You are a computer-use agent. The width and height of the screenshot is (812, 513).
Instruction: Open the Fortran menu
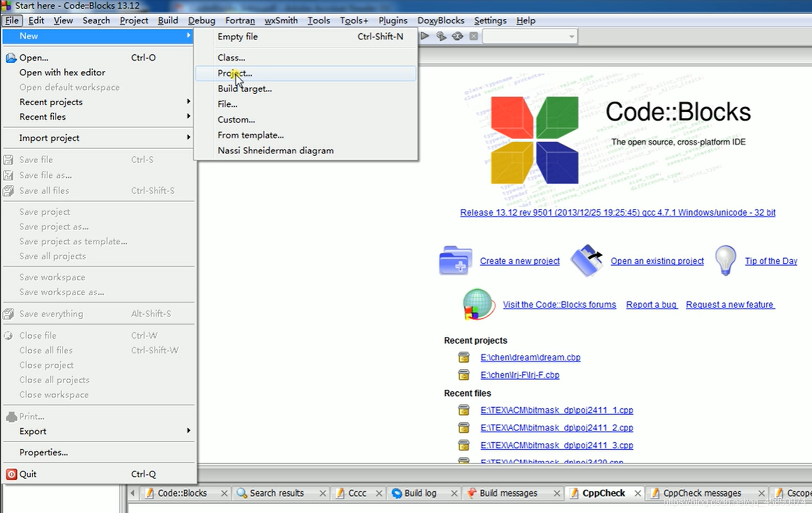(240, 20)
